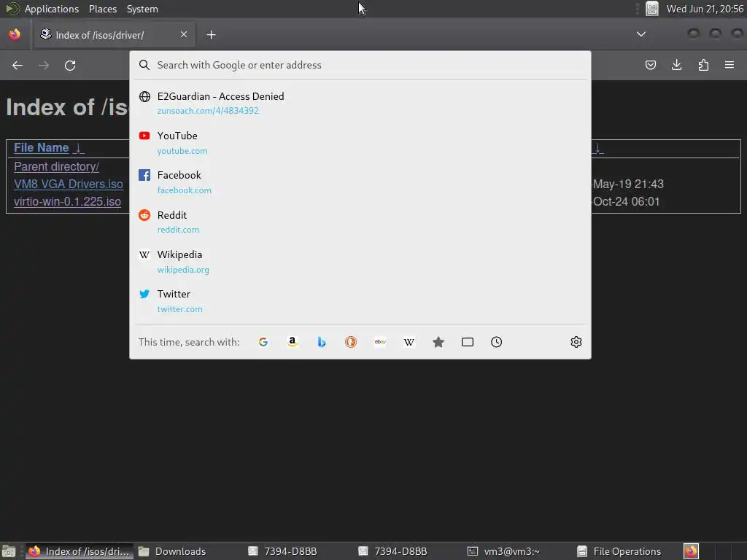This screenshot has height=560, width=747.
Task: Search this time with Wikipedia icon
Action: (x=409, y=342)
